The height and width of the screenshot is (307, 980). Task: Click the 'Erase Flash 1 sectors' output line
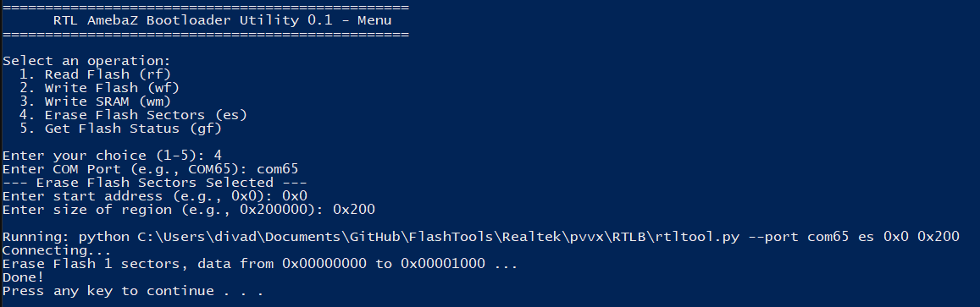[260, 264]
